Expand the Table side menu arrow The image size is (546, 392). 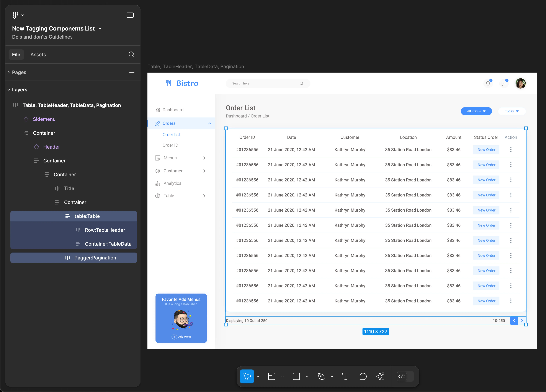[204, 196]
